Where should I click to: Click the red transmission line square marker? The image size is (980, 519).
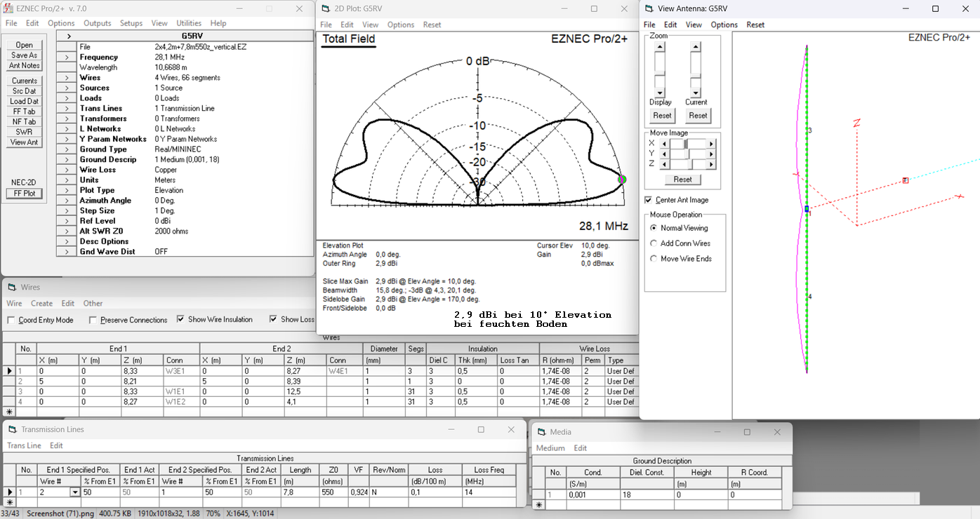click(906, 180)
